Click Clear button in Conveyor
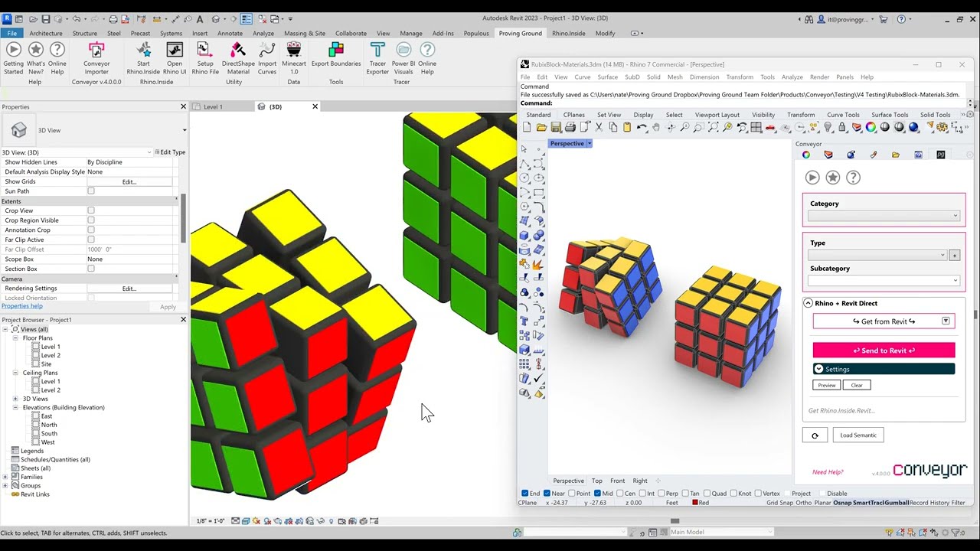 [857, 385]
